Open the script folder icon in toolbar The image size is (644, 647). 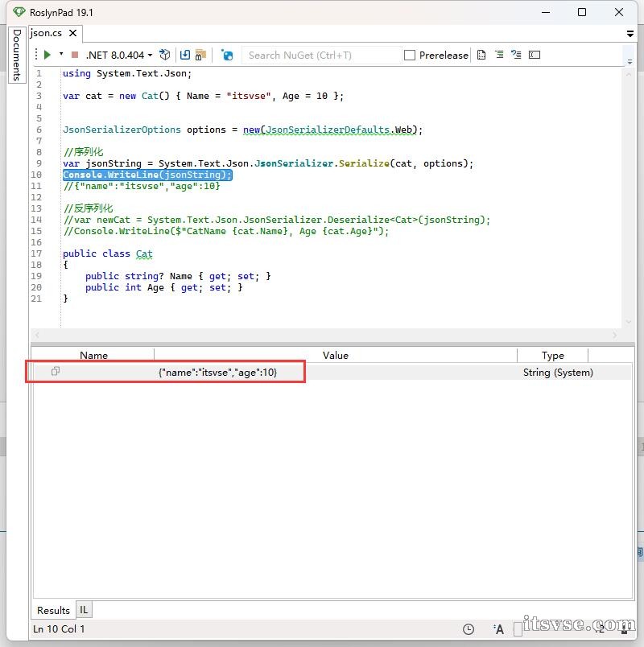(200, 55)
